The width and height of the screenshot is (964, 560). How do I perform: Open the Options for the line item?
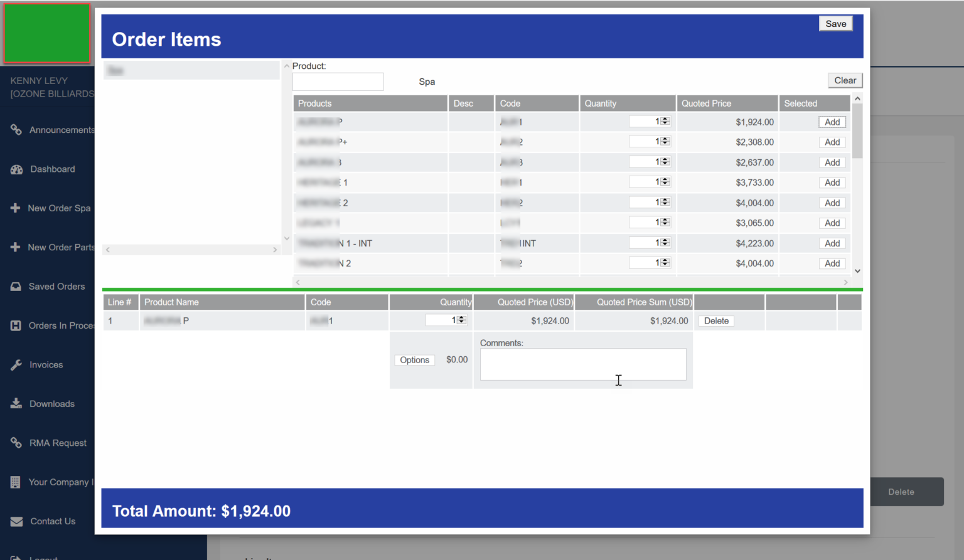(414, 360)
